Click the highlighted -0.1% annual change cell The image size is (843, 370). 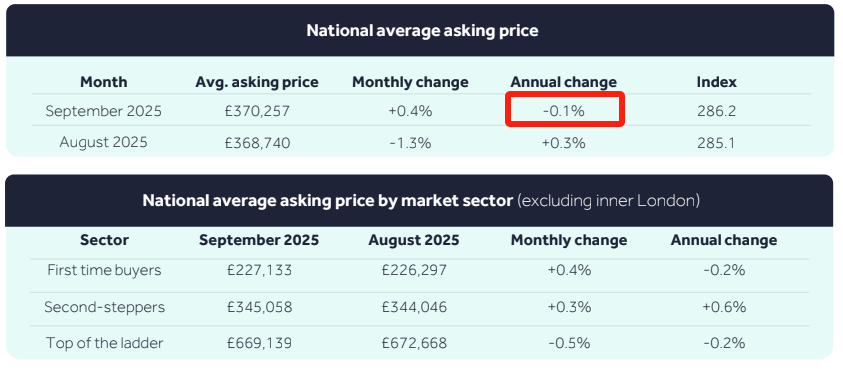pyautogui.click(x=564, y=110)
